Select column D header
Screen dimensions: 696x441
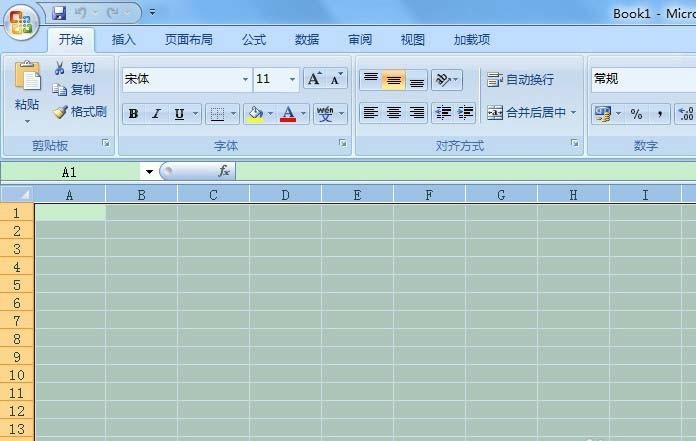[285, 194]
